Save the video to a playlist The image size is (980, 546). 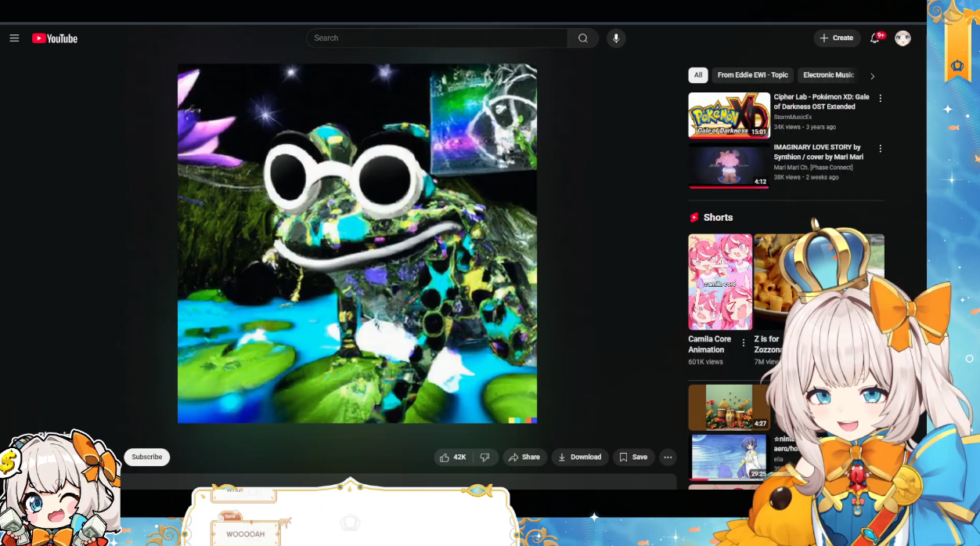pos(633,457)
